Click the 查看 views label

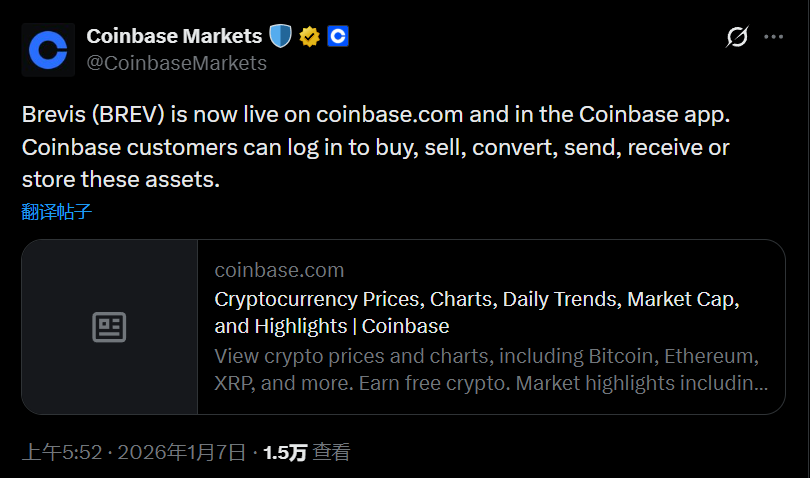point(332,453)
